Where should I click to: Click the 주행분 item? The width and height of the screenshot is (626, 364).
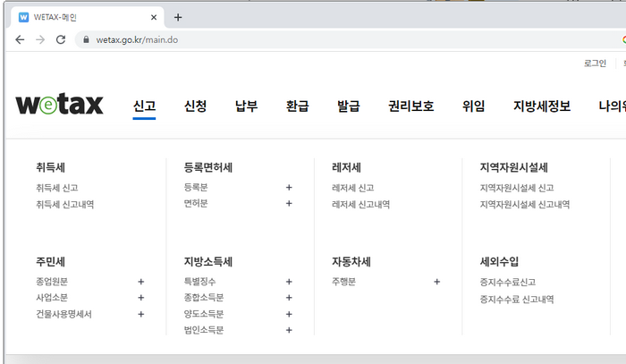tap(343, 282)
